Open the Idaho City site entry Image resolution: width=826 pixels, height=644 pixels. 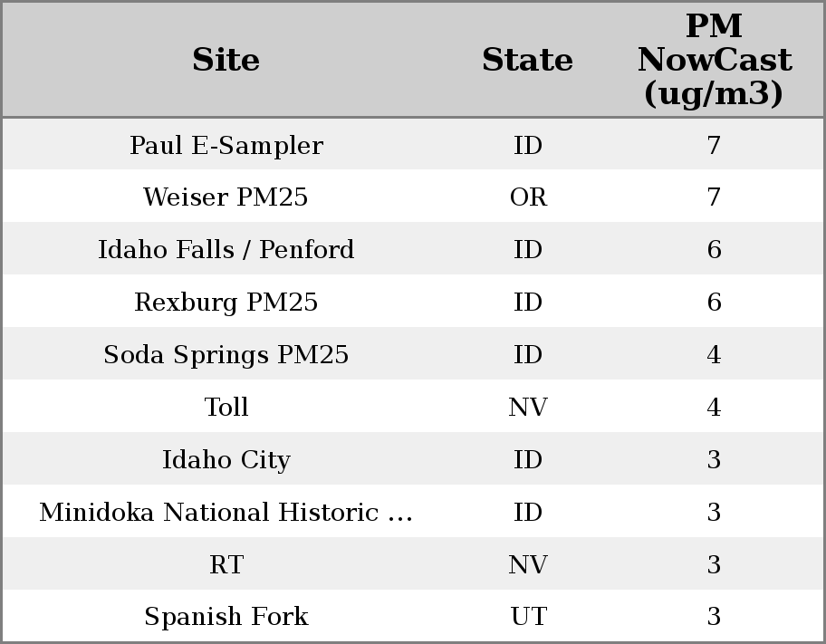(226, 460)
